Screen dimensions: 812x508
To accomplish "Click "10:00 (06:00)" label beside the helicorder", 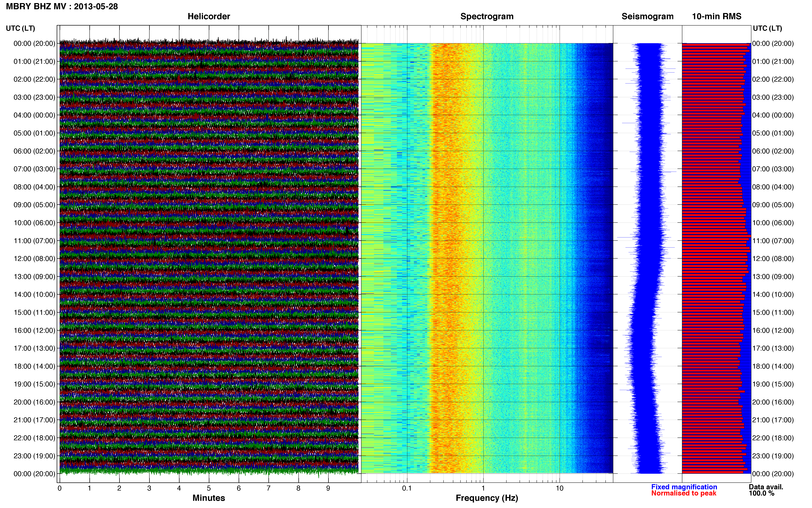I will tap(34, 223).
